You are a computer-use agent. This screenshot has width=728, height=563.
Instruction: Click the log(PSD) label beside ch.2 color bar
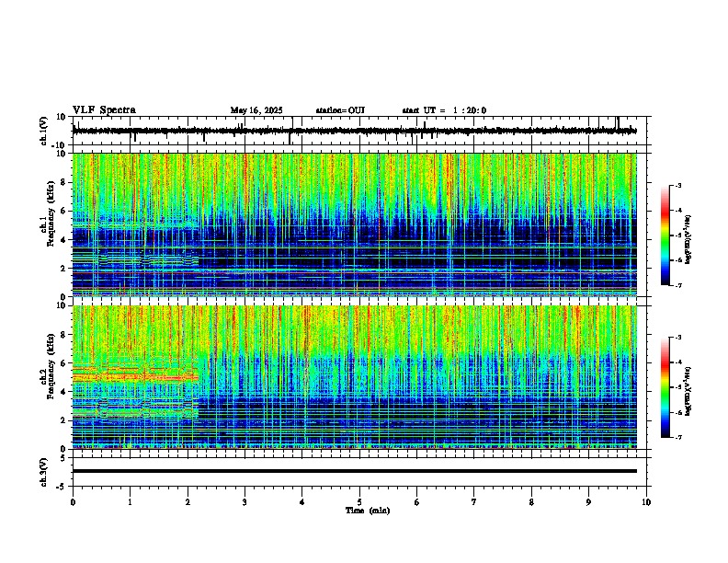688,391
